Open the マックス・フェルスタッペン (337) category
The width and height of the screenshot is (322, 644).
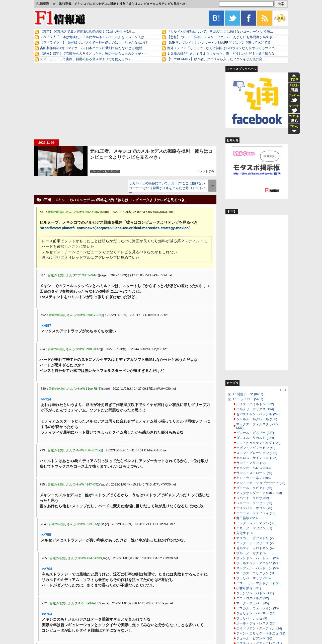tap(257, 426)
